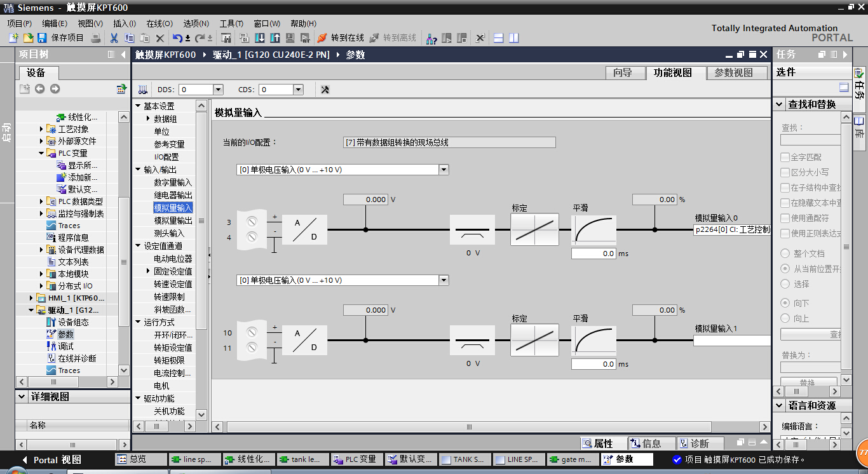Click the Print toolbar icon
Screen dimensions: 868x474
(95, 38)
